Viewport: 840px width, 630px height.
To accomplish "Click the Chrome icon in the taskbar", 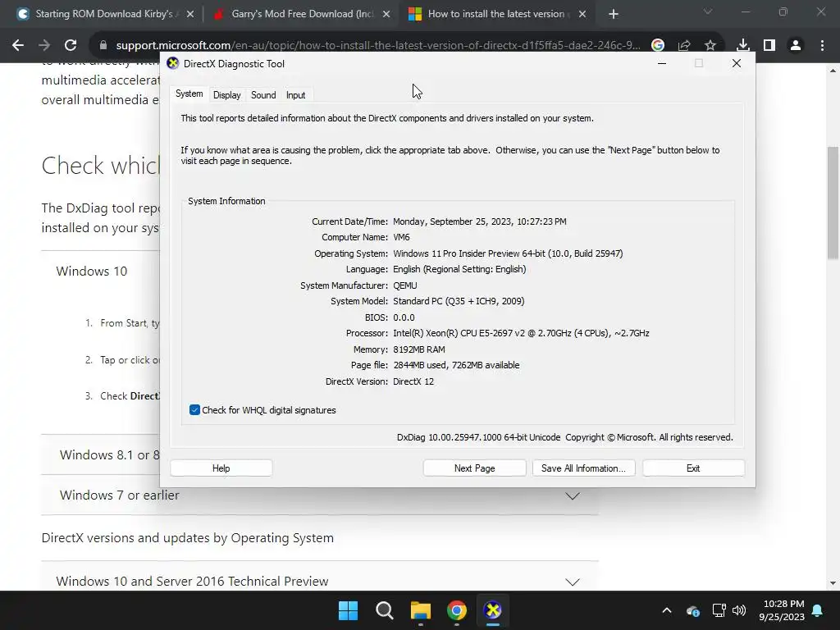I will [456, 610].
